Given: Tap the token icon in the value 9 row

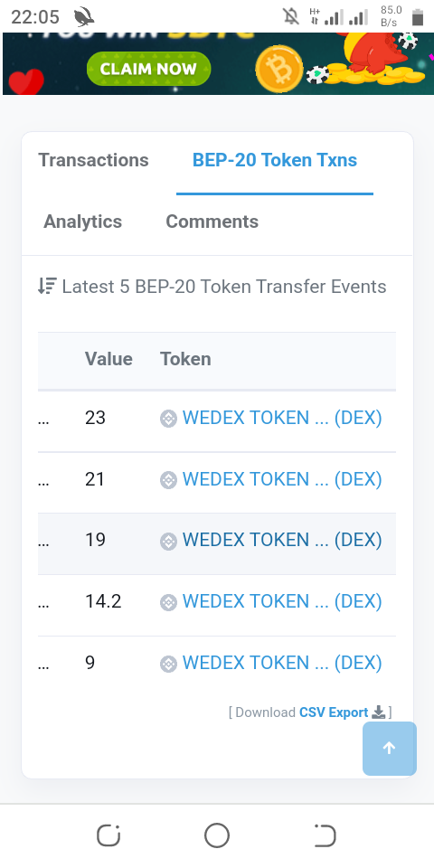Looking at the screenshot, I should click(168, 664).
